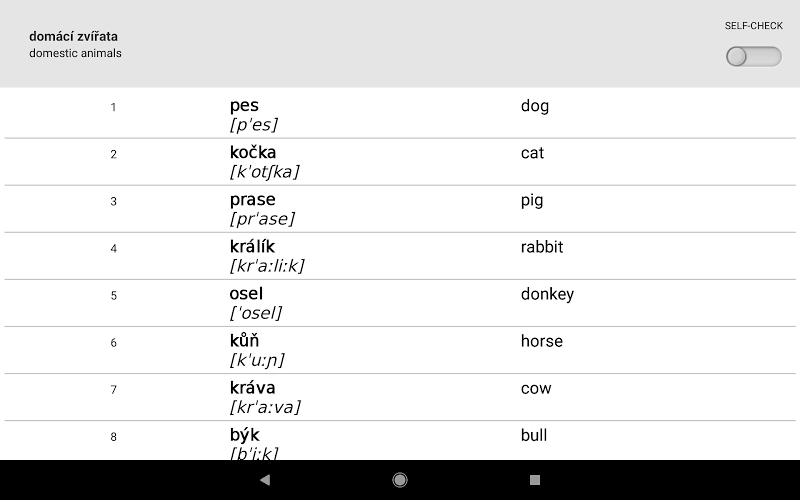Image resolution: width=800 pixels, height=500 pixels.
Task: Click the "domestic animals" subtitle
Action: click(75, 53)
